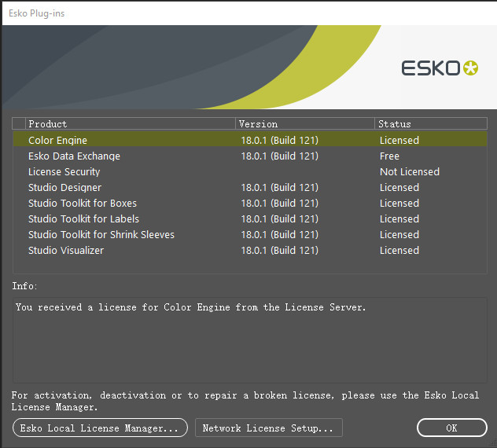Click Licensed status of Studio Toolkit for Boxes

(399, 203)
